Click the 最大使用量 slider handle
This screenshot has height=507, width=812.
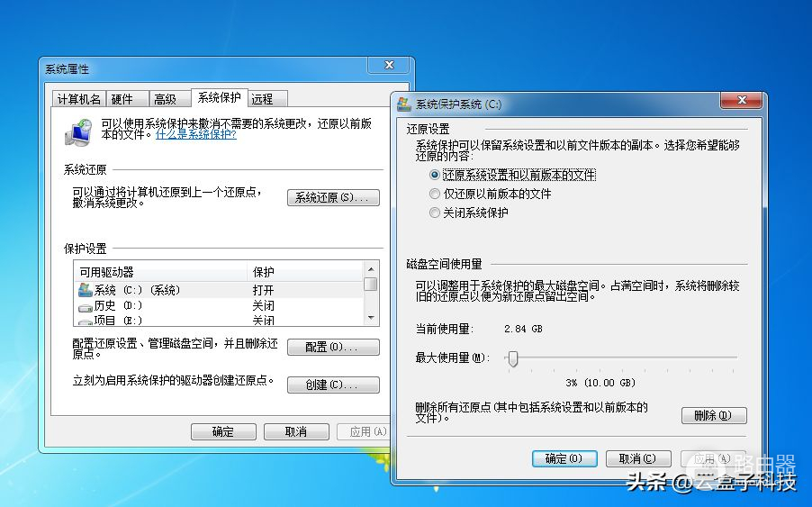(512, 358)
